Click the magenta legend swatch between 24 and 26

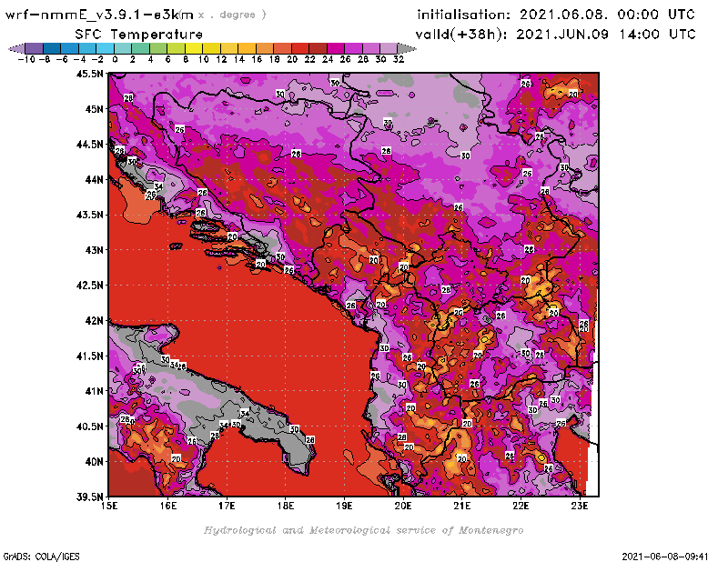(x=335, y=48)
